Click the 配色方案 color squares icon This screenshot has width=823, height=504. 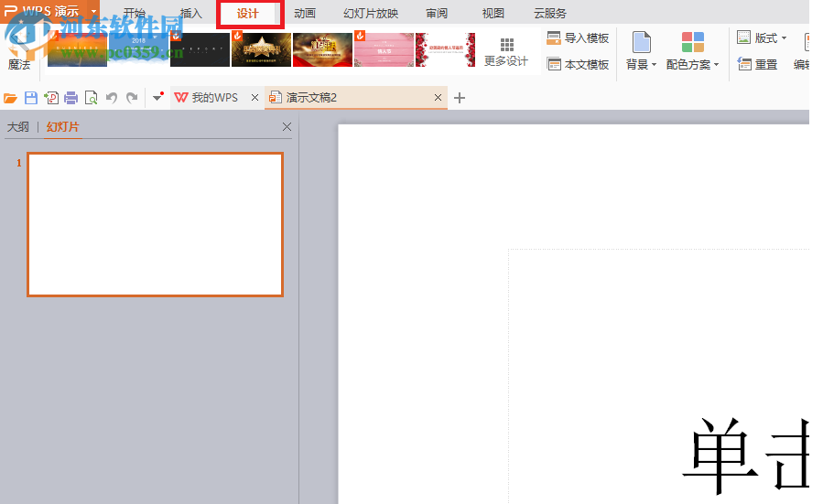pyautogui.click(x=692, y=42)
